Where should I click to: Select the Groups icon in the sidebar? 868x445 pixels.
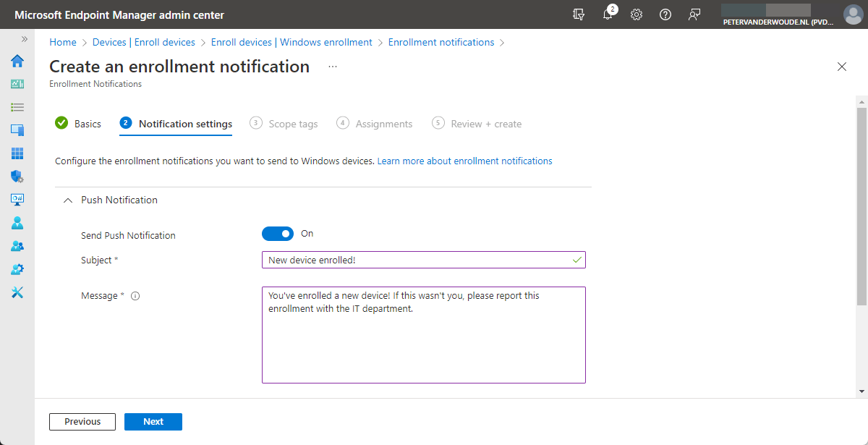pyautogui.click(x=17, y=245)
